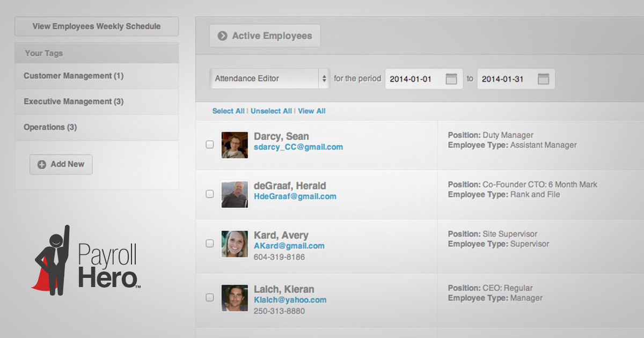Check the checkbox next to Darcy, Sean
Image resolution: width=644 pixels, height=338 pixels.
coord(209,144)
